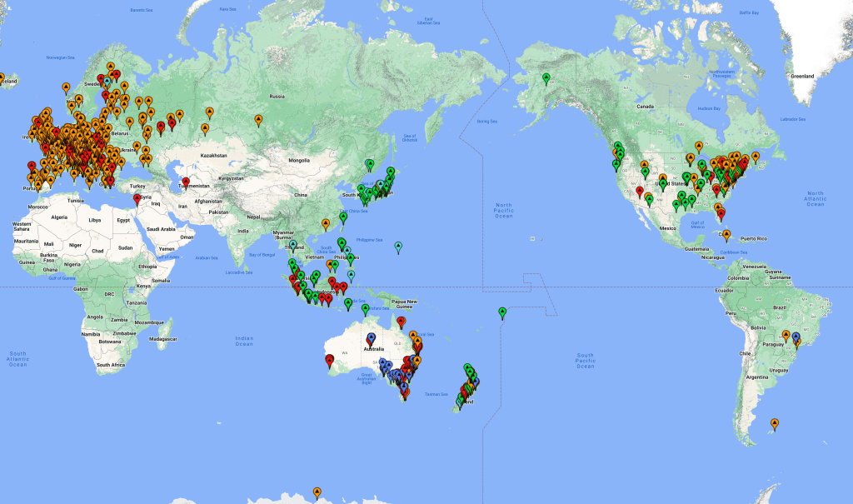Click the orange marker in Antarctica

point(317,492)
